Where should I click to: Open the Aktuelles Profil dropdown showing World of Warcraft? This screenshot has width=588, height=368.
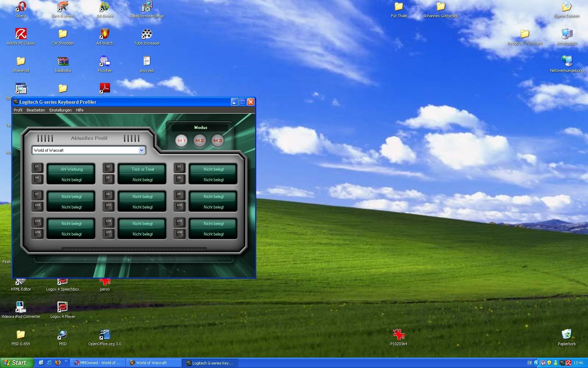[89, 150]
